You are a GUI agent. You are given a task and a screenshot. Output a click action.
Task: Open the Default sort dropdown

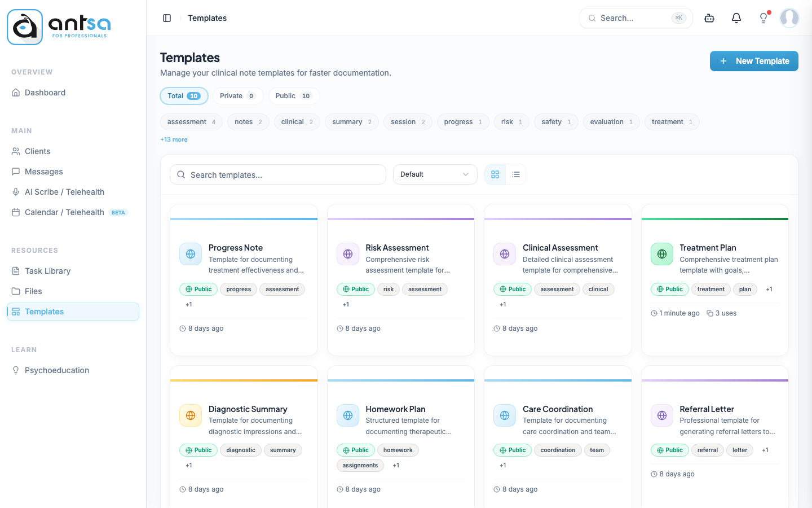tap(435, 174)
